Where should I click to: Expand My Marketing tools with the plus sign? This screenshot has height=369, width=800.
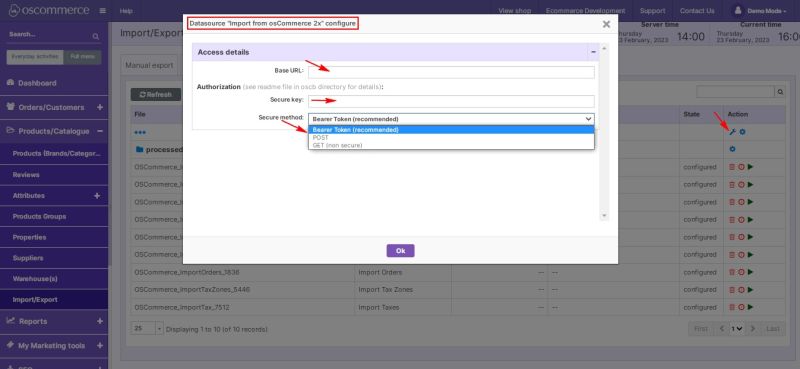[99, 346]
